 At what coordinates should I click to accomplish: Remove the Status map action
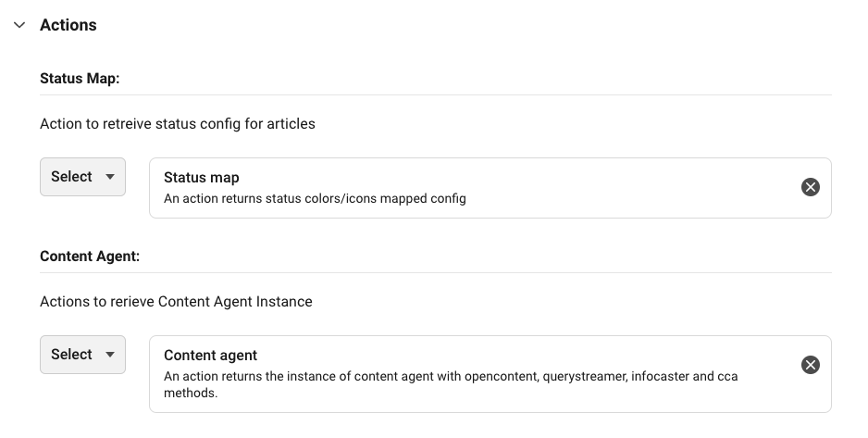click(810, 187)
